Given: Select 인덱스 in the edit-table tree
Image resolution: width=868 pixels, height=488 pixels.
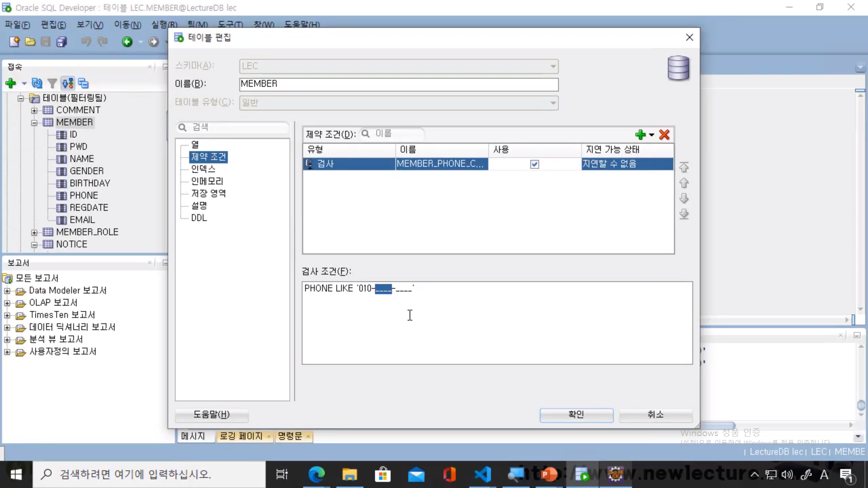Looking at the screenshot, I should coord(203,169).
